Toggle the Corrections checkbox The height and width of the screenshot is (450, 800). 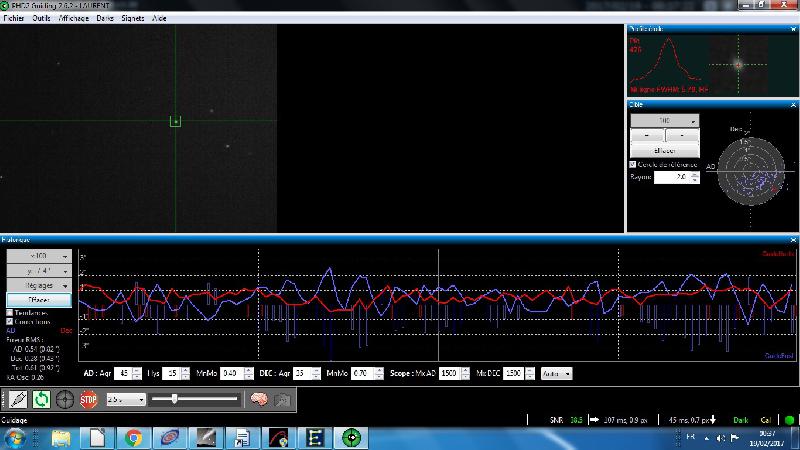[x=10, y=322]
